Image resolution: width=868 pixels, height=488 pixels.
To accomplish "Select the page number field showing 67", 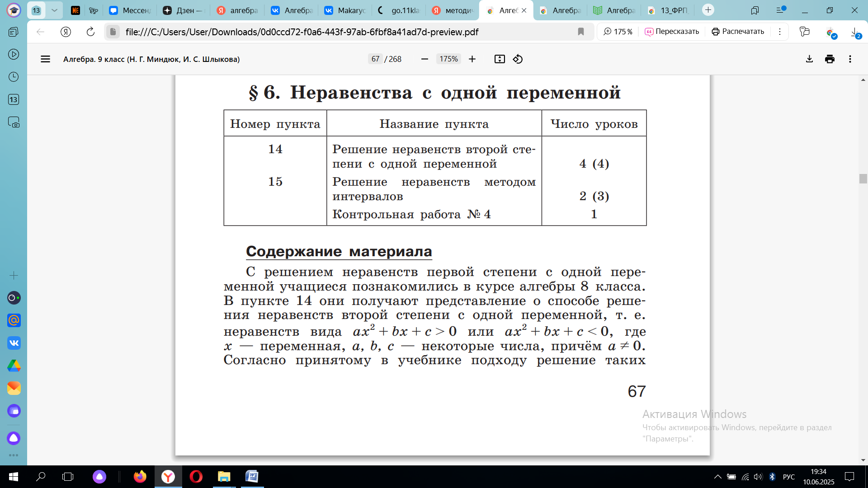I will click(x=375, y=59).
